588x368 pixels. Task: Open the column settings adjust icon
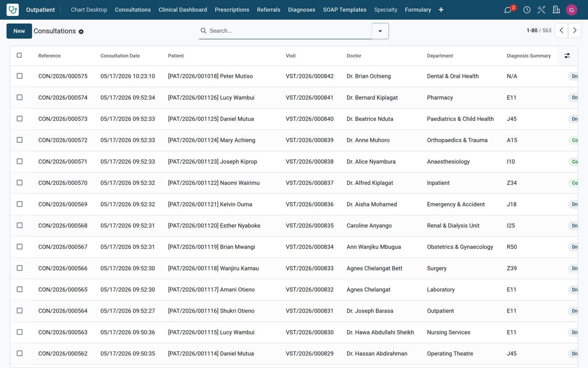tap(567, 56)
